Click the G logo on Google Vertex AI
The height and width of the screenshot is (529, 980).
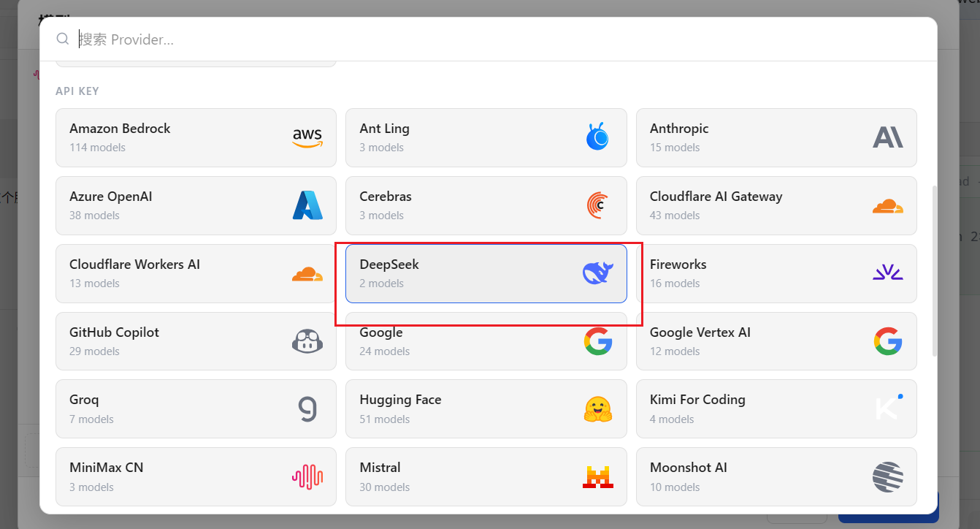click(888, 341)
